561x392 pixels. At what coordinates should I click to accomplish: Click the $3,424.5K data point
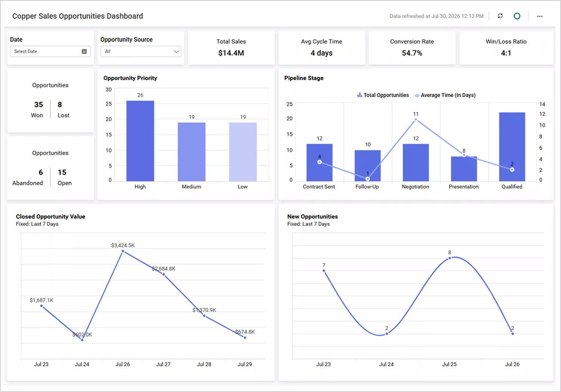pyautogui.click(x=123, y=251)
